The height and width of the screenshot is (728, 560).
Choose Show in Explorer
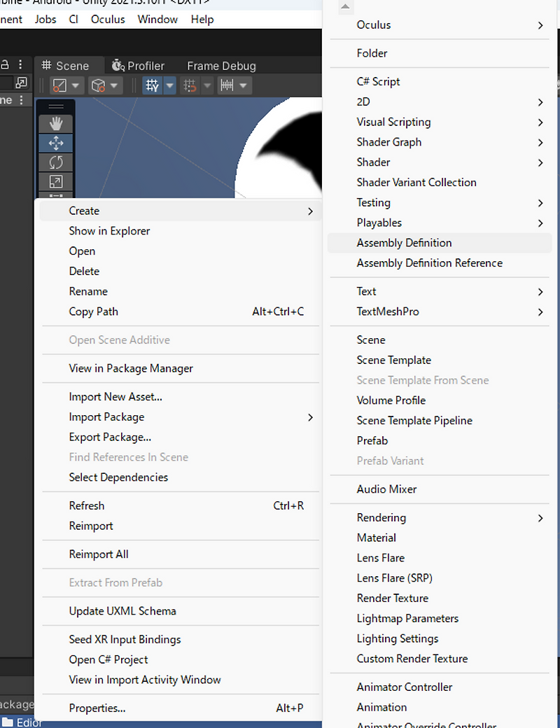(x=180, y=231)
